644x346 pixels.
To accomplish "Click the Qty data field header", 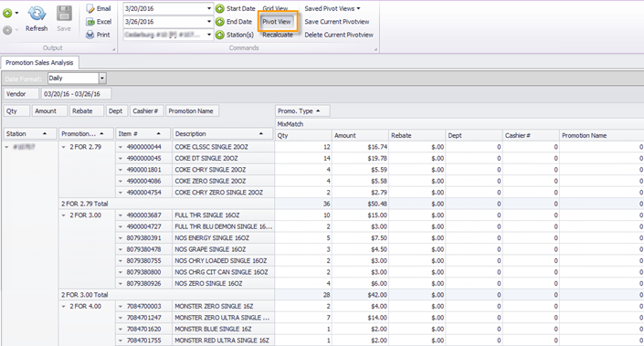I will click(x=16, y=110).
